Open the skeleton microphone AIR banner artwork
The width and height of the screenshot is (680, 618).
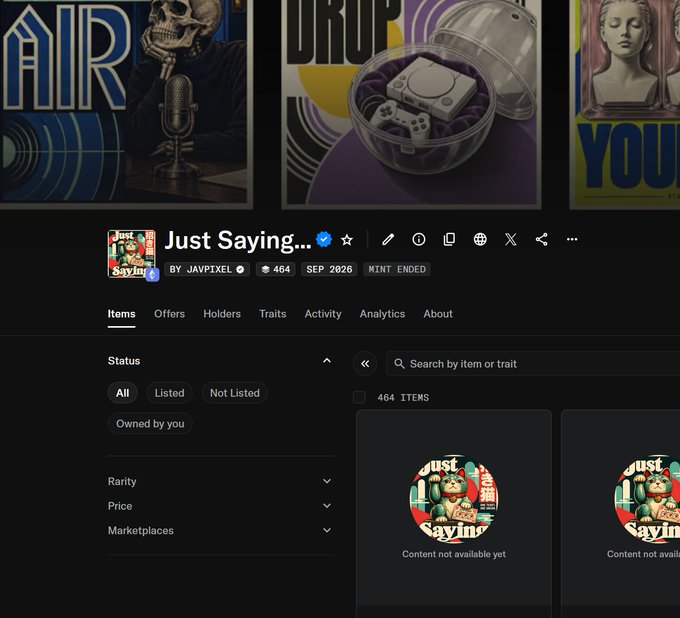[x=126, y=104]
